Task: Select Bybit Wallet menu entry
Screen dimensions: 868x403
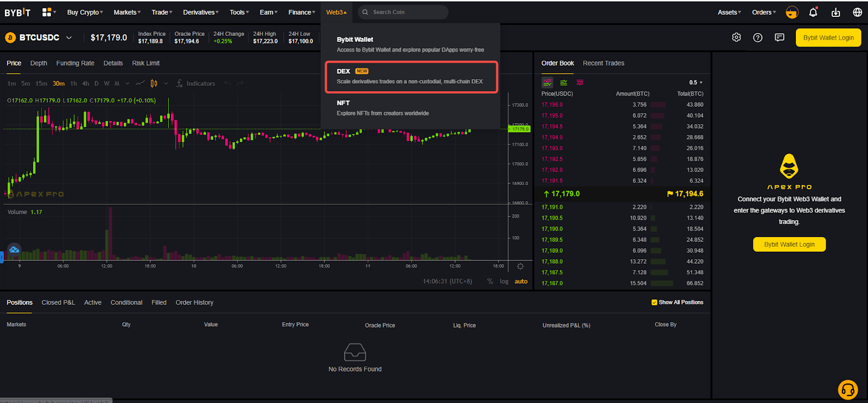Action: 410,44
